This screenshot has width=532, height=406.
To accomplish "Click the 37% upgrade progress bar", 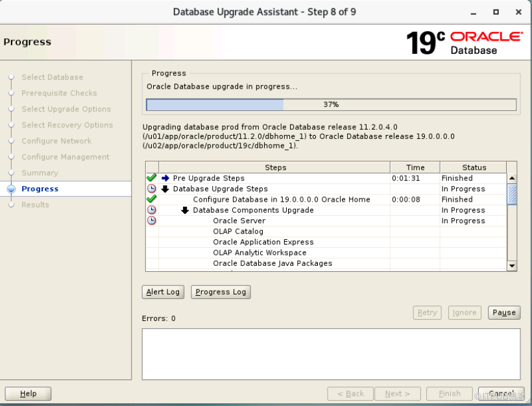I will pyautogui.click(x=331, y=104).
